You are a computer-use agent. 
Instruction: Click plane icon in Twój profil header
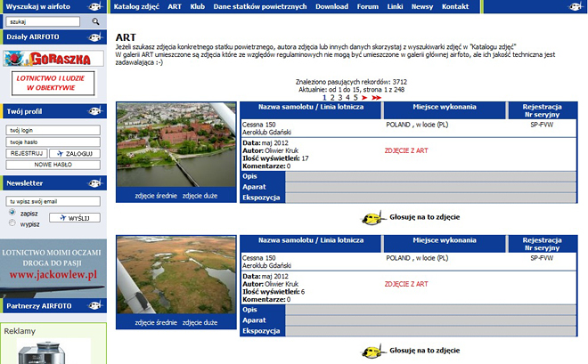95,111
